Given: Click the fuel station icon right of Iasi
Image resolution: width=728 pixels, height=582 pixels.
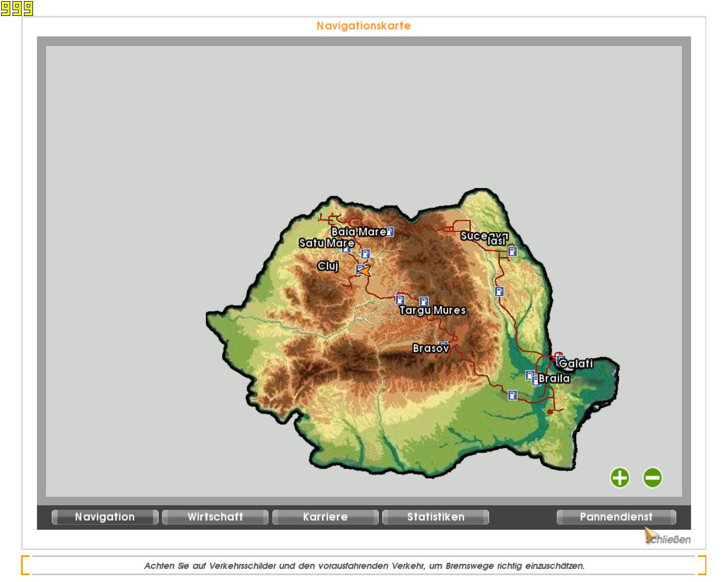Looking at the screenshot, I should point(512,251).
